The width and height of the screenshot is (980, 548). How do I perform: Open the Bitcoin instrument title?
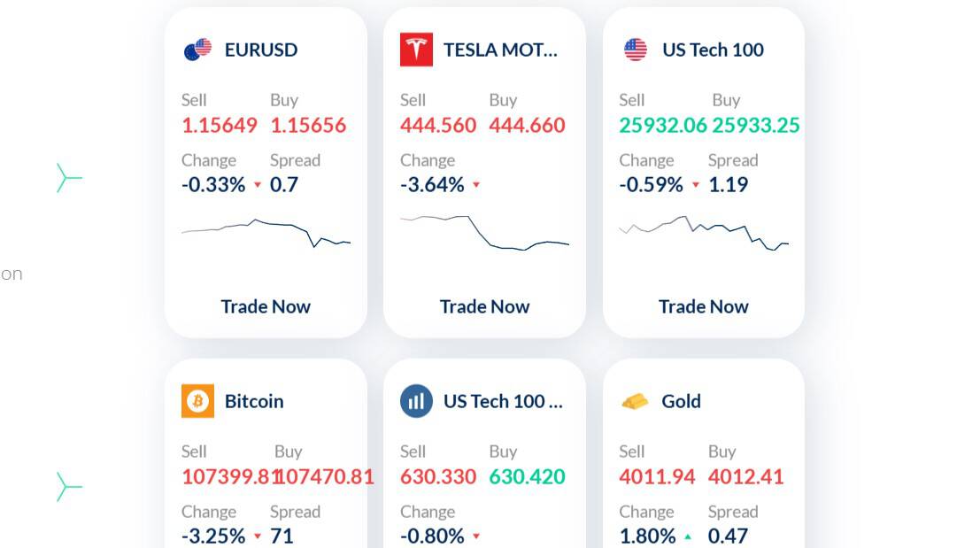[254, 401]
